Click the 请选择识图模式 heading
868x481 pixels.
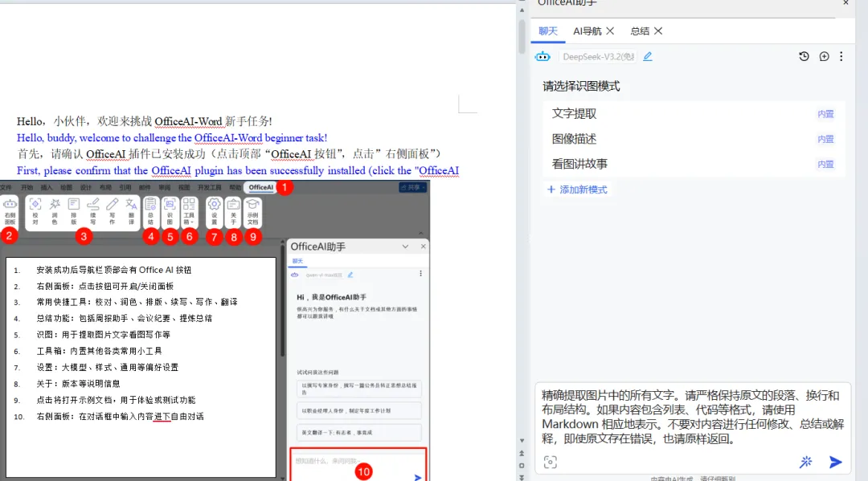[581, 86]
